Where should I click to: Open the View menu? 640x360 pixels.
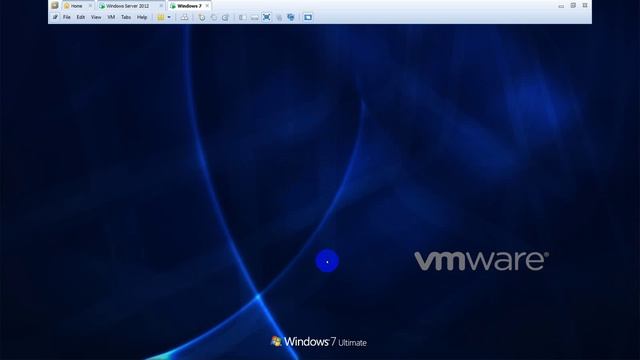[x=96, y=17]
